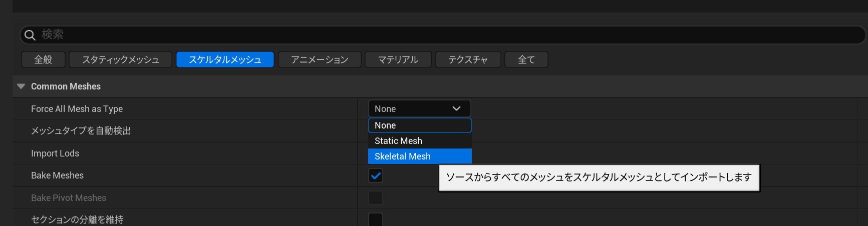
Task: Select the スケルタルメッシュ filter tab
Action: click(x=225, y=59)
